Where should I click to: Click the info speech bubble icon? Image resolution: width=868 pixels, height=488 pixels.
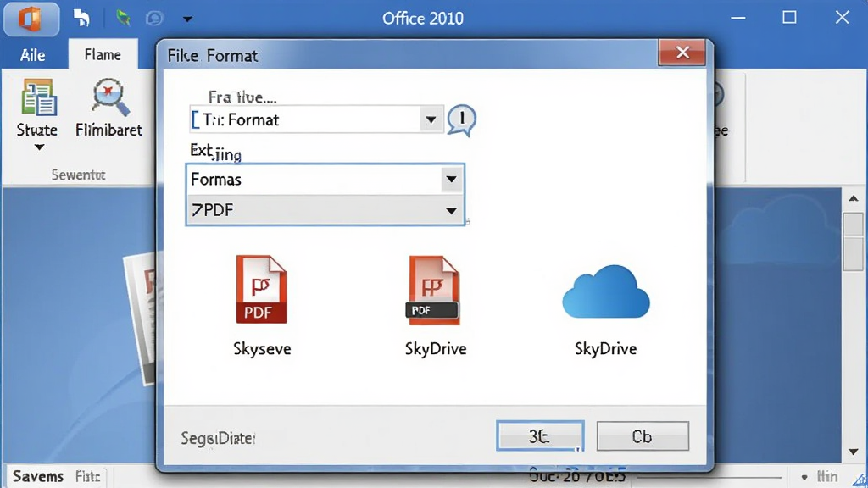click(x=461, y=119)
